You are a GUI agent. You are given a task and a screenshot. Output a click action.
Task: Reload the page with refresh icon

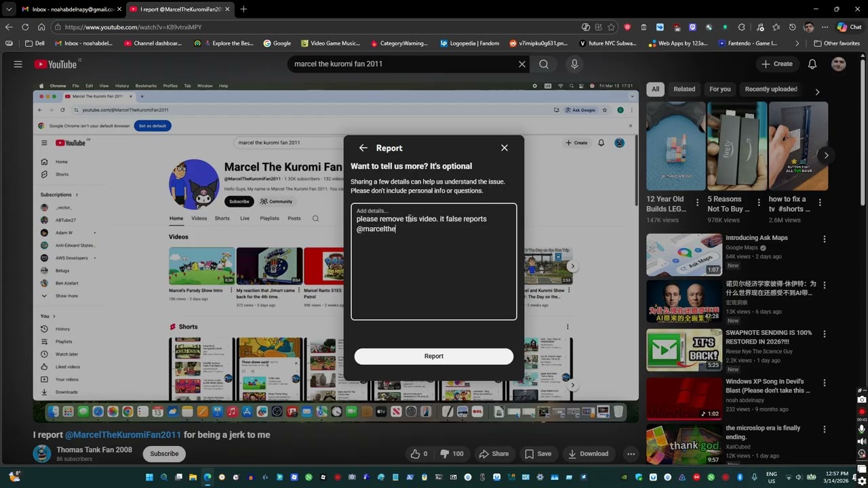pyautogui.click(x=25, y=27)
